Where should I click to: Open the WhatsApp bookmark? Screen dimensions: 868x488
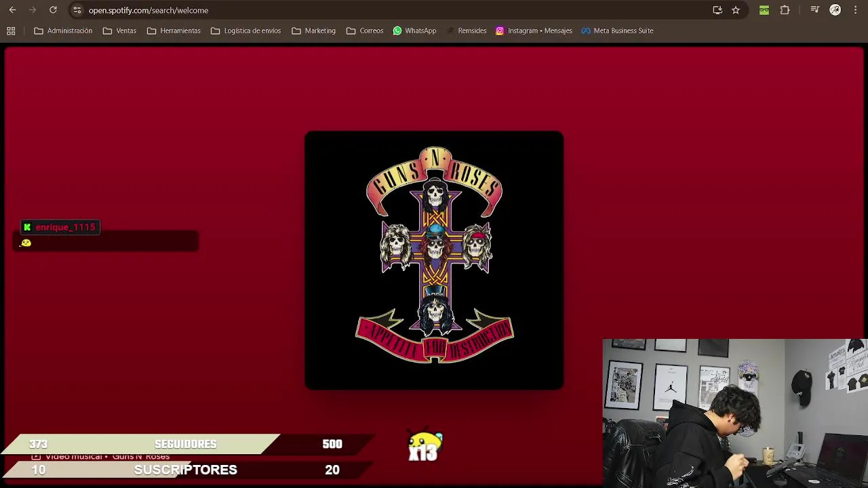414,30
